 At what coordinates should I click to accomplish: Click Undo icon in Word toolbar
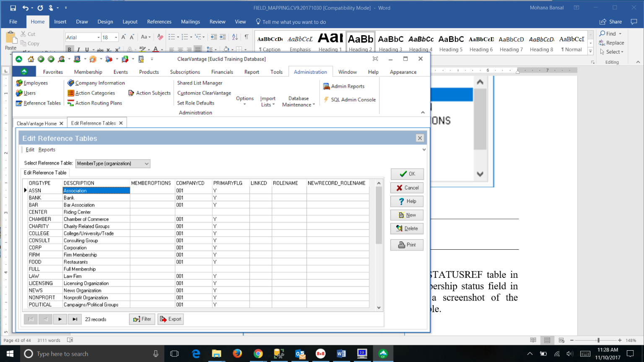(26, 8)
